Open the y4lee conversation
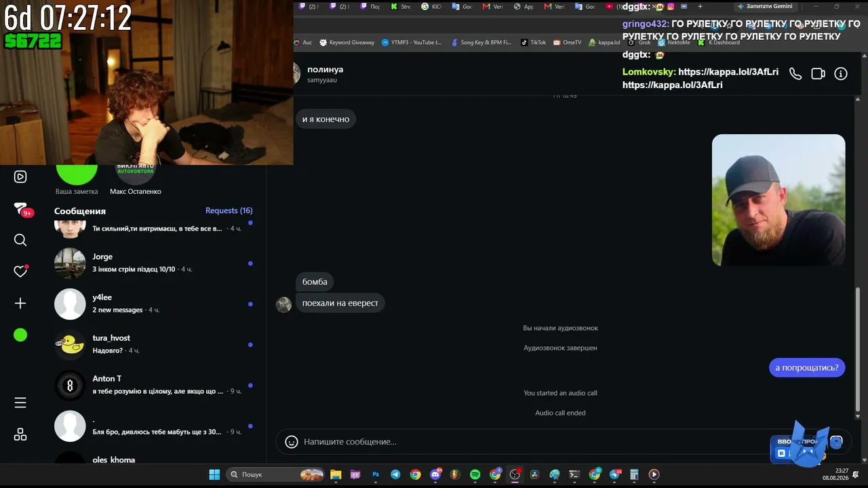The width and height of the screenshot is (868, 488). (x=153, y=304)
